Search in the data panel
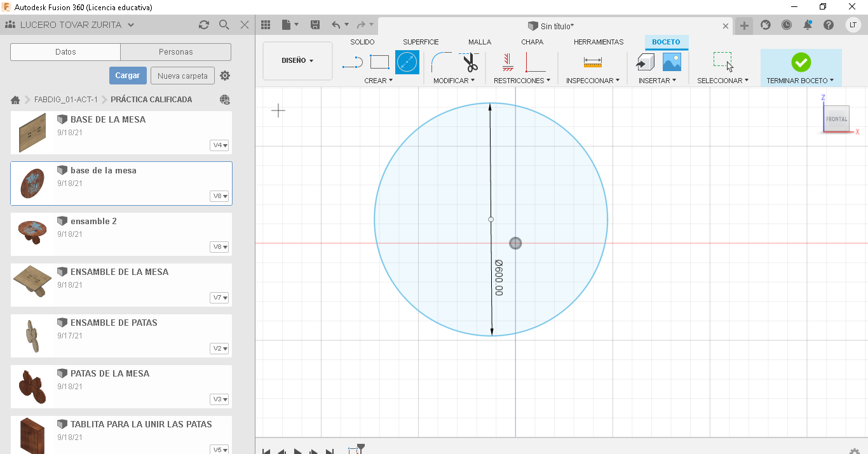Screen dimensions: 868x454 click(224, 25)
